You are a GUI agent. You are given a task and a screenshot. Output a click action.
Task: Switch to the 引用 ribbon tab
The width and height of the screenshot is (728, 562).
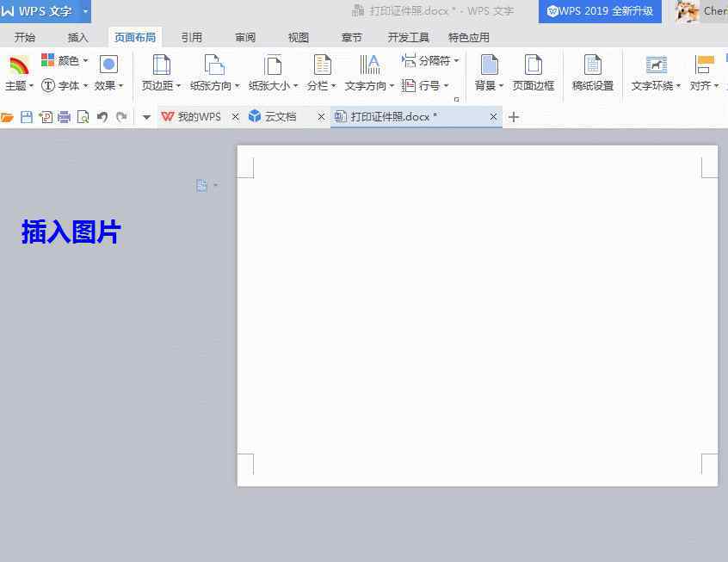[191, 37]
